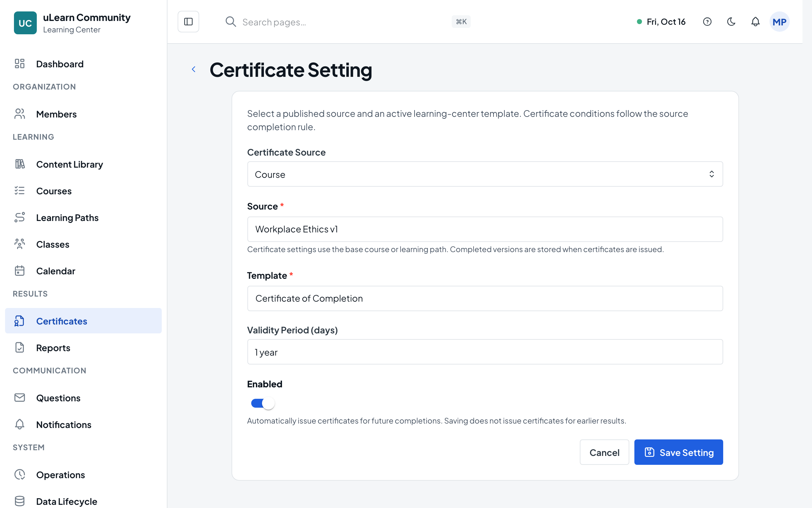Click the Fri, Oct 16 date text

666,22
